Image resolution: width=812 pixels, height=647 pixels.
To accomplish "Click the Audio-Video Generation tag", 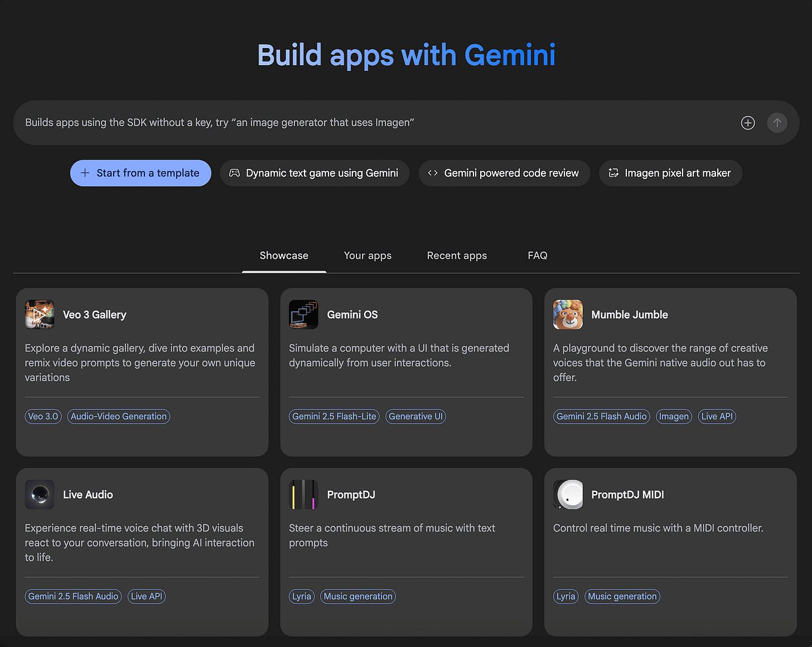I will coord(119,417).
